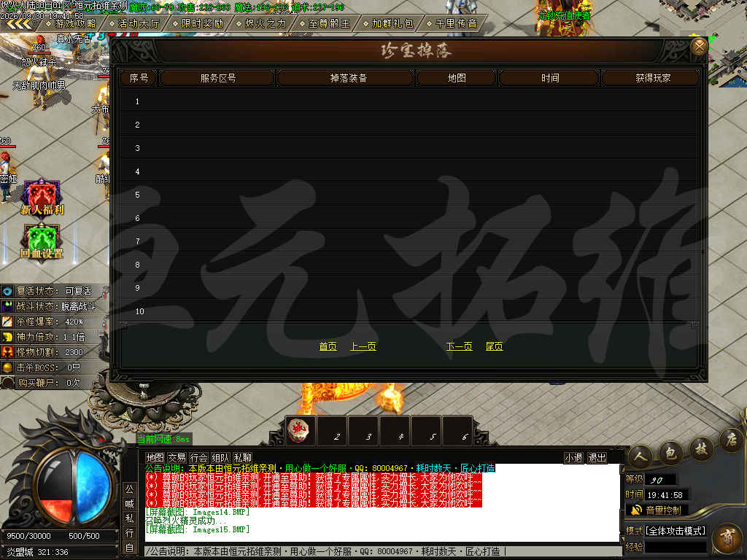Click the 怪物切割 status icon
The image size is (747, 560).
point(7,352)
